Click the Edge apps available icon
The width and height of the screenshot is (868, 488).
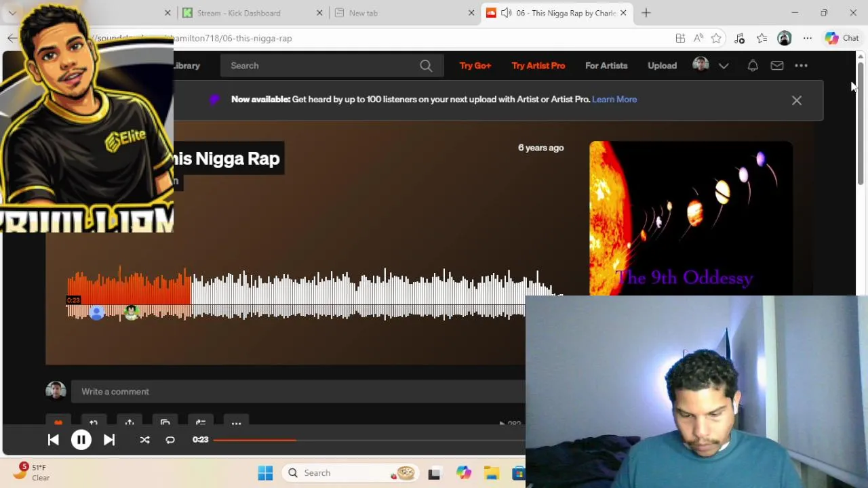point(680,39)
